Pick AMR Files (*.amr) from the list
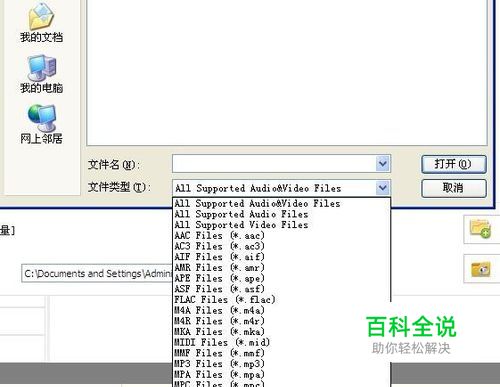 click(x=282, y=267)
